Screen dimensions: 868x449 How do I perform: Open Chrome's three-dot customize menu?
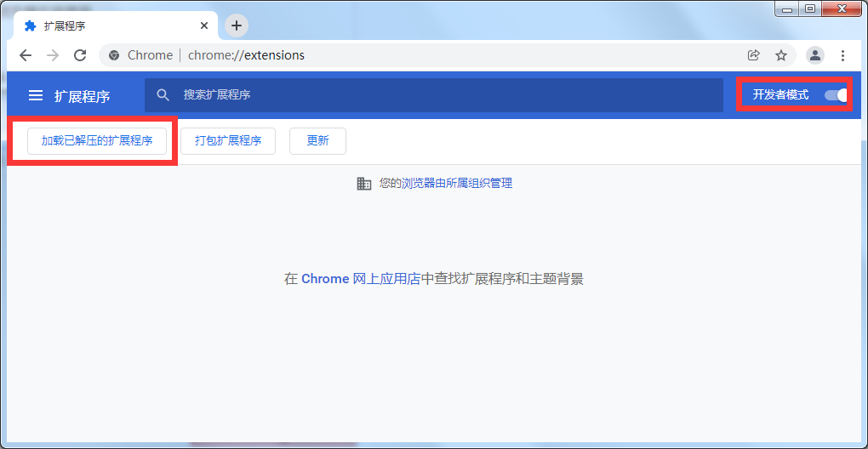tap(842, 55)
